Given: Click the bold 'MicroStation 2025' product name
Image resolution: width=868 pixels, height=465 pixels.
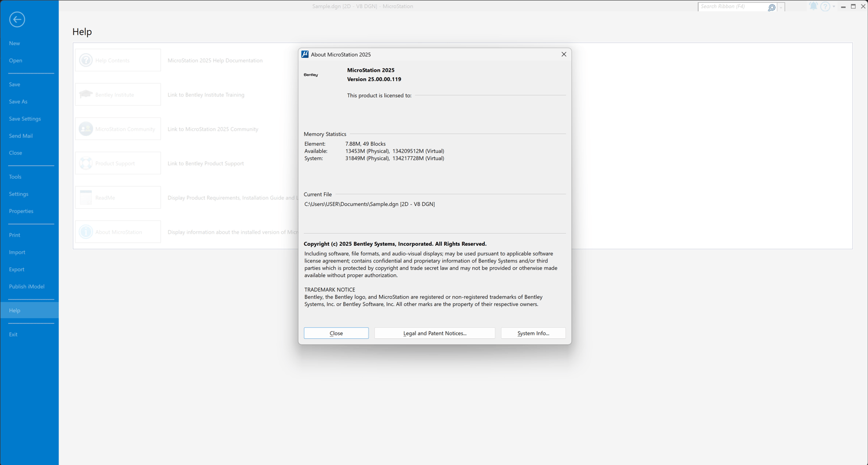Looking at the screenshot, I should point(371,70).
